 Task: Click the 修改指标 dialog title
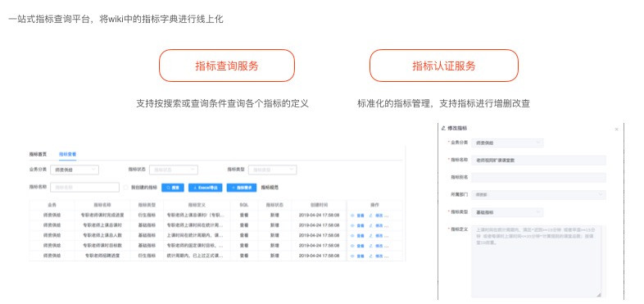[457, 128]
